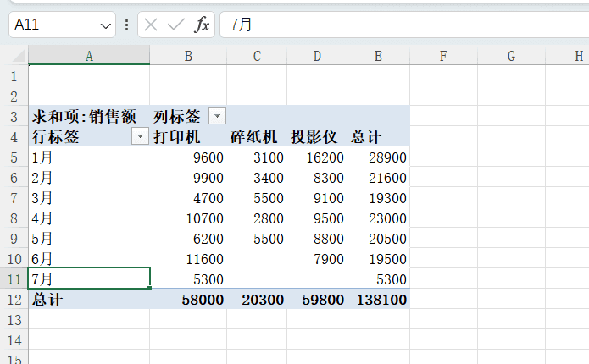The height and width of the screenshot is (364, 589).
Task: Click cell with value 6200
Action: 188,238
